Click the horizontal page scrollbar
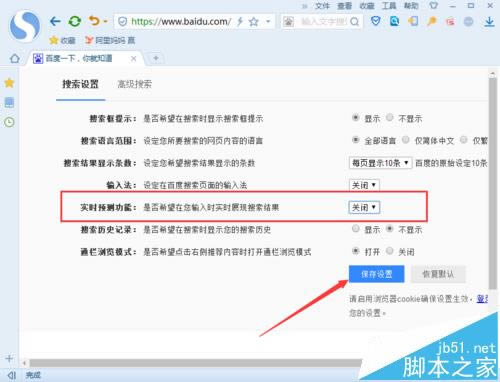Screen dimensions: 500x382 (x=195, y=363)
